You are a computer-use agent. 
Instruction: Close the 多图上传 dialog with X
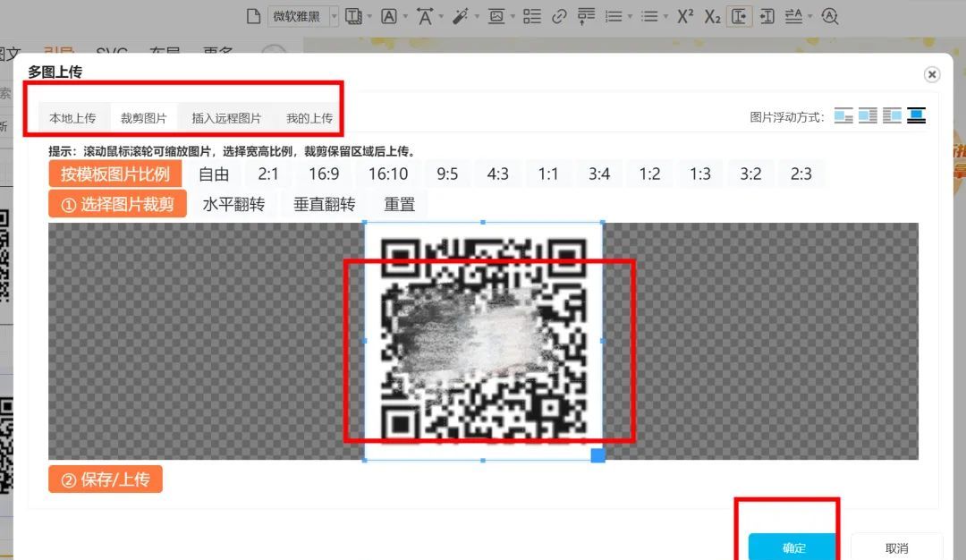tap(931, 74)
